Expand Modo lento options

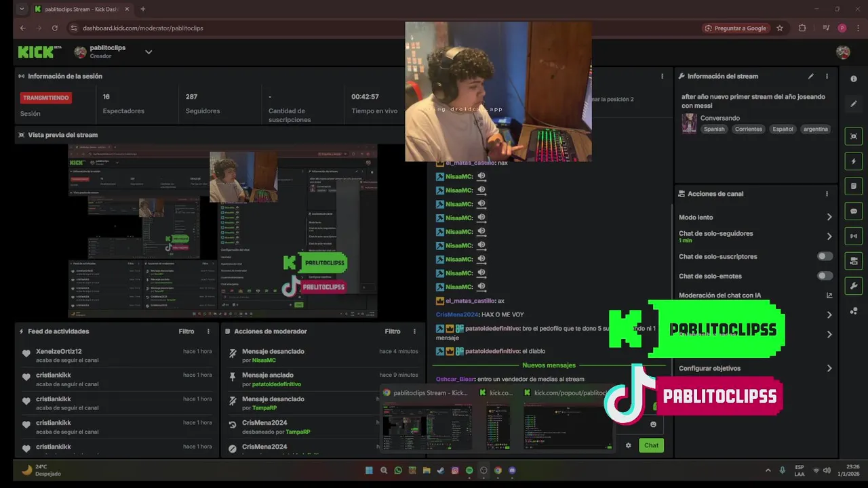829,217
